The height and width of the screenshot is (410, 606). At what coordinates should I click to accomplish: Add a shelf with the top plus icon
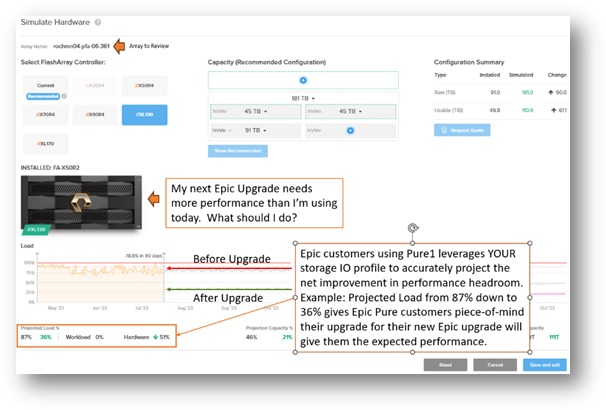coord(303,80)
